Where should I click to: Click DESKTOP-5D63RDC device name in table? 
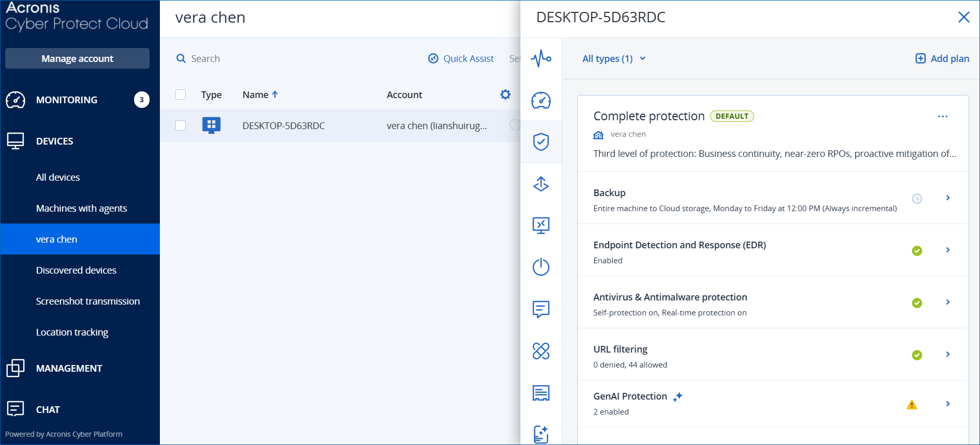click(284, 125)
